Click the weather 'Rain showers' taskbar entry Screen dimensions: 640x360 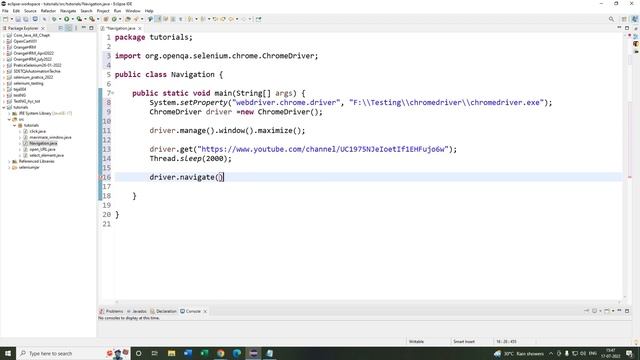(519, 353)
